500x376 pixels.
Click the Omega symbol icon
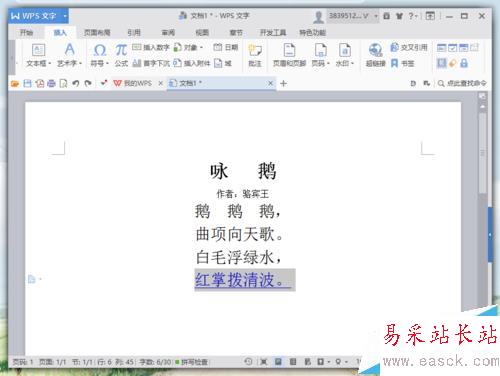100,51
